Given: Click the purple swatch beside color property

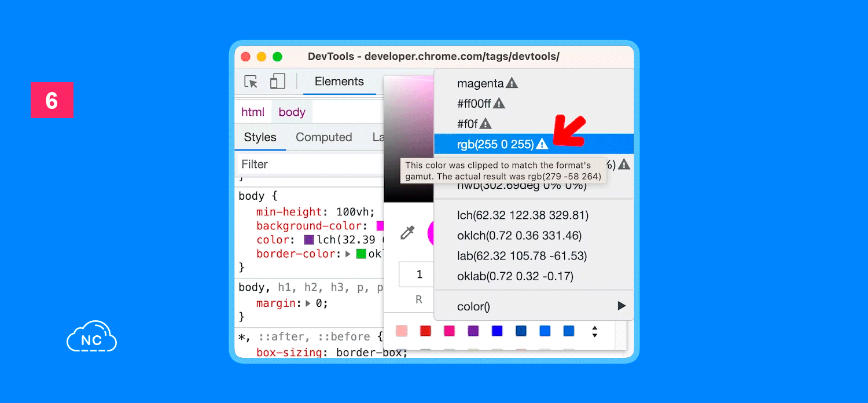Looking at the screenshot, I should 309,240.
